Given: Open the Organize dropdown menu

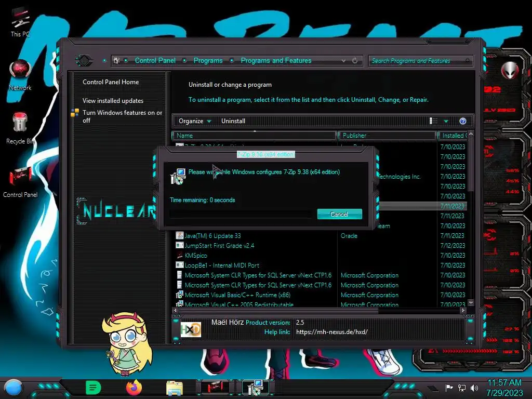Looking at the screenshot, I should coord(195,121).
